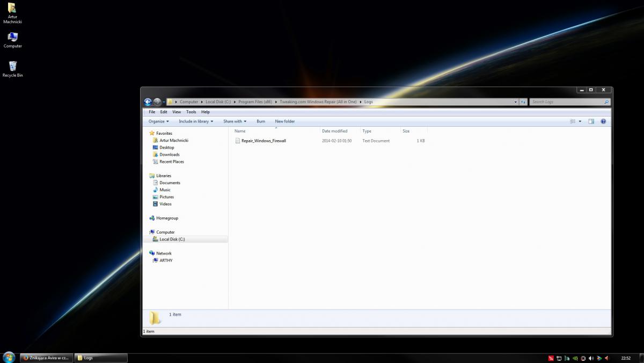Image resolution: width=644 pixels, height=363 pixels.
Task: Click the volume speaker tray icon
Action: (x=591, y=358)
